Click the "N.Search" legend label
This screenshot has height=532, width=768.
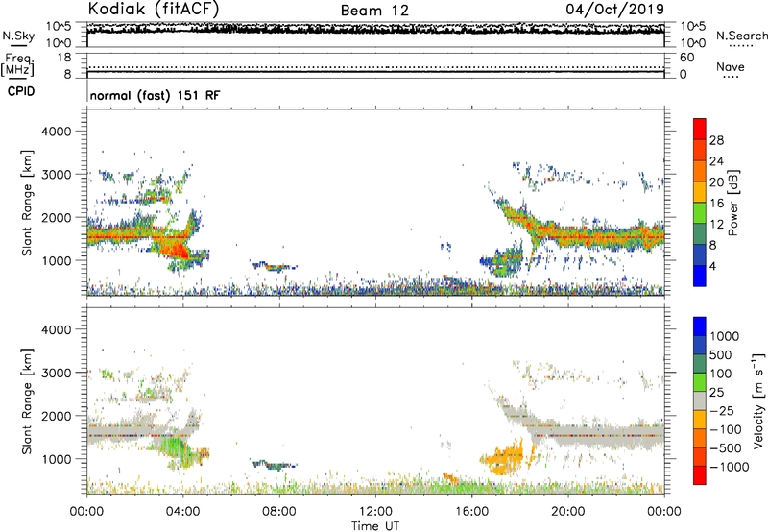click(742, 36)
